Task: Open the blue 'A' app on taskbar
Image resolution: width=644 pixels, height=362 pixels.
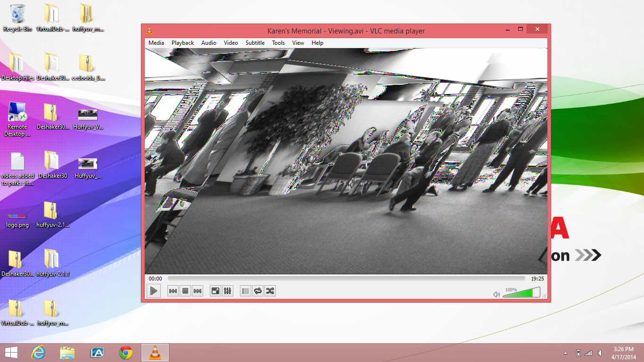Action: (x=97, y=353)
